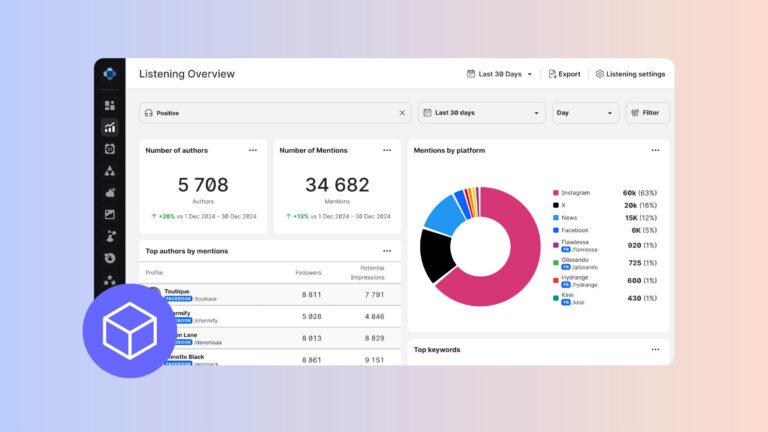Click the blue app logo at top
Image resolution: width=768 pixels, height=432 pixels.
point(110,74)
